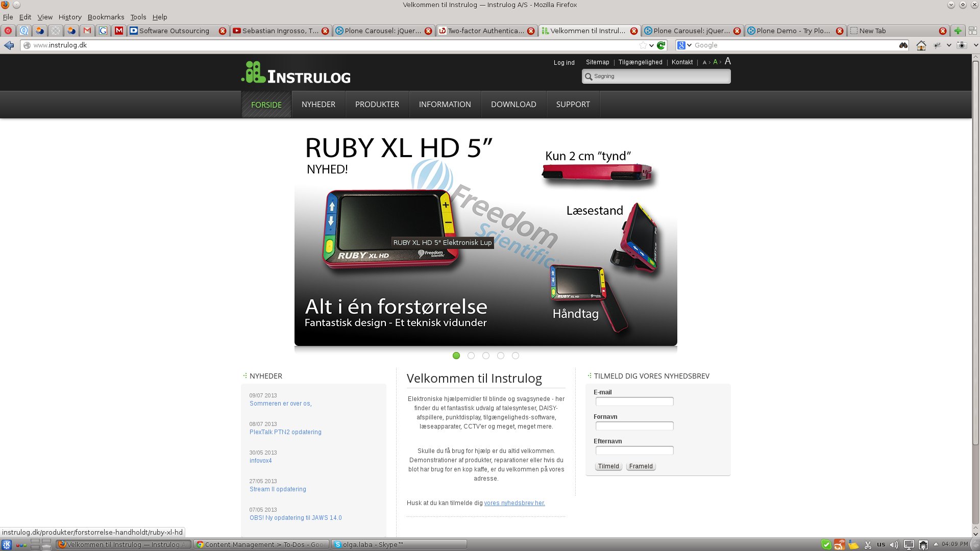
Task: Show carousel slide two indicator
Action: tap(471, 356)
